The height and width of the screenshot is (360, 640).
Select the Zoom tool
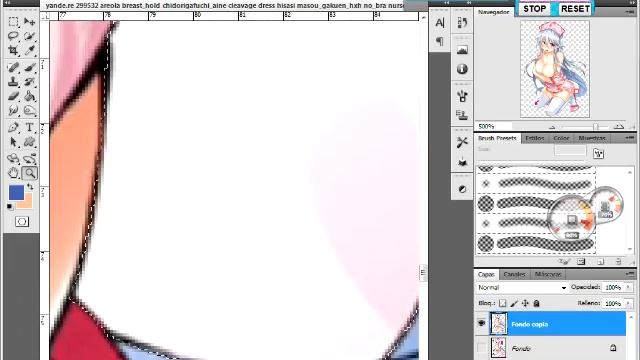coord(29,173)
